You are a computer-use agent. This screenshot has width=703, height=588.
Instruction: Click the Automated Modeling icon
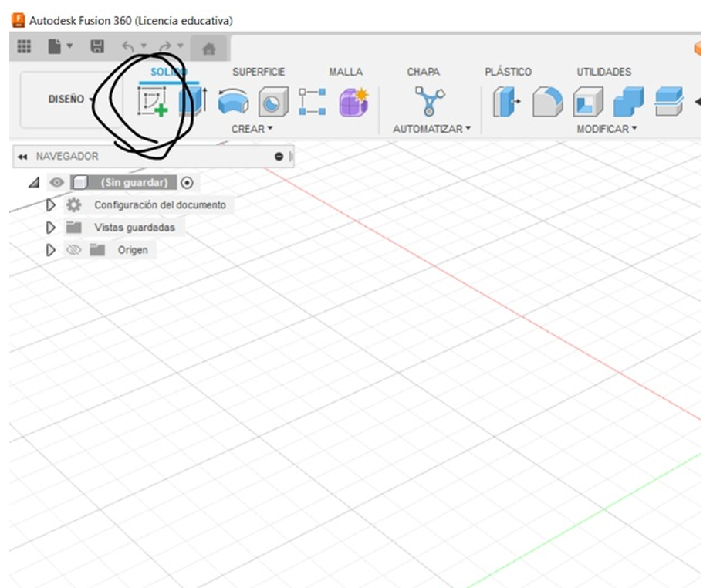coord(430,101)
